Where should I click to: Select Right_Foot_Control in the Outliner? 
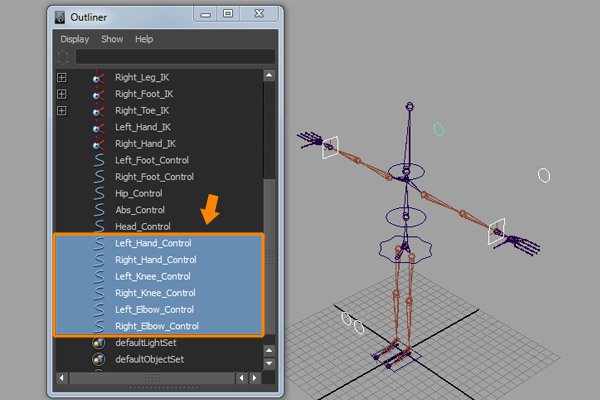tap(155, 177)
